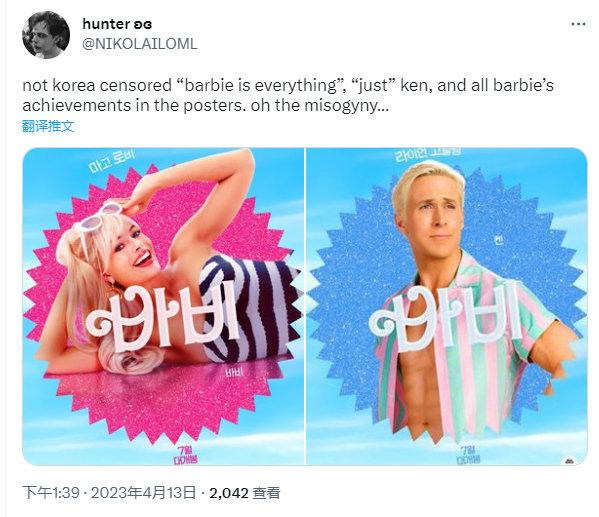Screen dimensions: 599x517
Task: Click the 마고 로비 name on left poster
Action: pyautogui.click(x=112, y=161)
